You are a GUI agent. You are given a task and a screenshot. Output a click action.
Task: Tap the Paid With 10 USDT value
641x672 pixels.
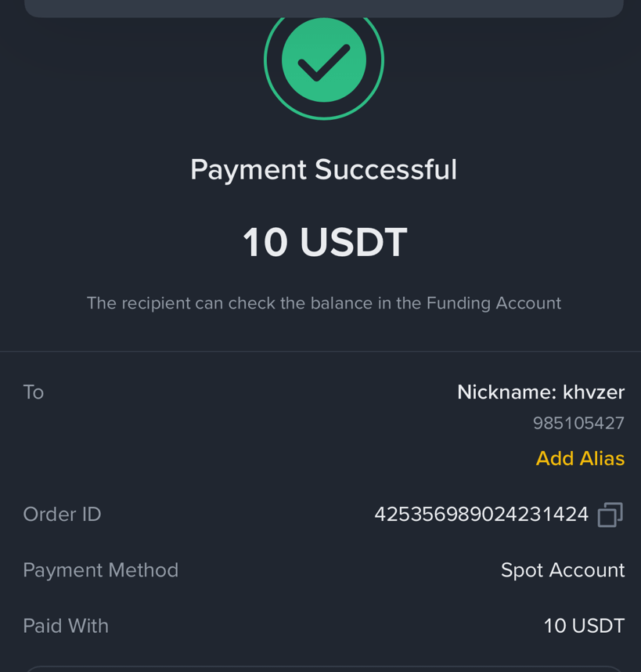[x=584, y=626]
